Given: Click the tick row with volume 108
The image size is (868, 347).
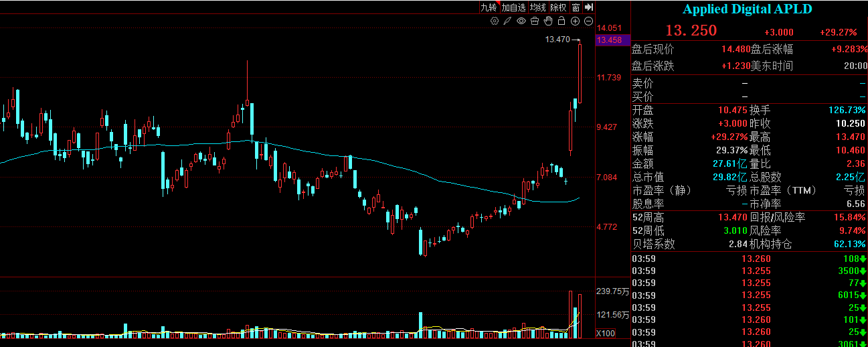Looking at the screenshot, I should (x=749, y=259).
